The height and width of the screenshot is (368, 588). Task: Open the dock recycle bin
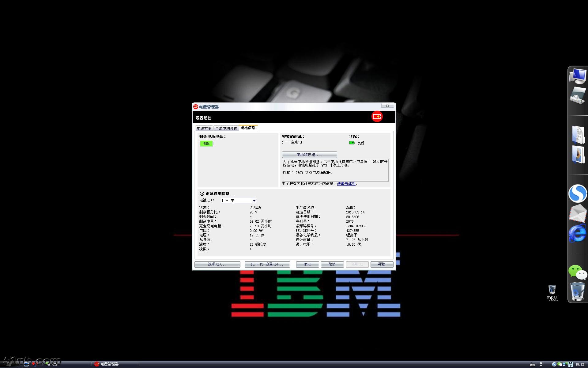coord(577,292)
